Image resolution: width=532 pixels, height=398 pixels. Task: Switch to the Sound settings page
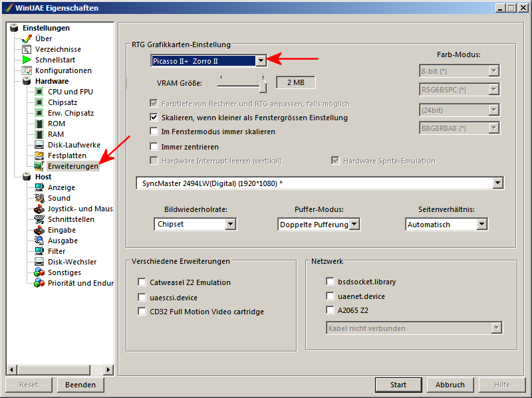59,198
